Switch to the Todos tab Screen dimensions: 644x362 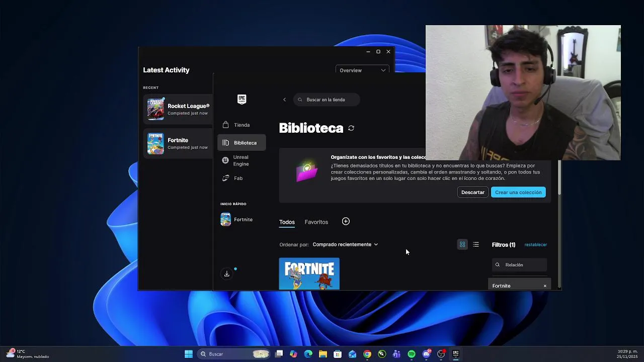coord(287,222)
